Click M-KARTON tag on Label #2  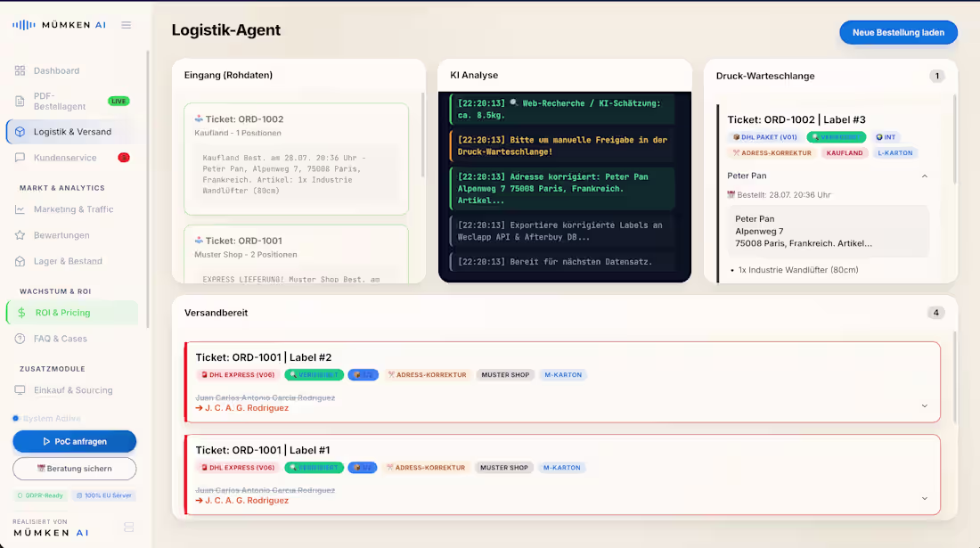(563, 375)
